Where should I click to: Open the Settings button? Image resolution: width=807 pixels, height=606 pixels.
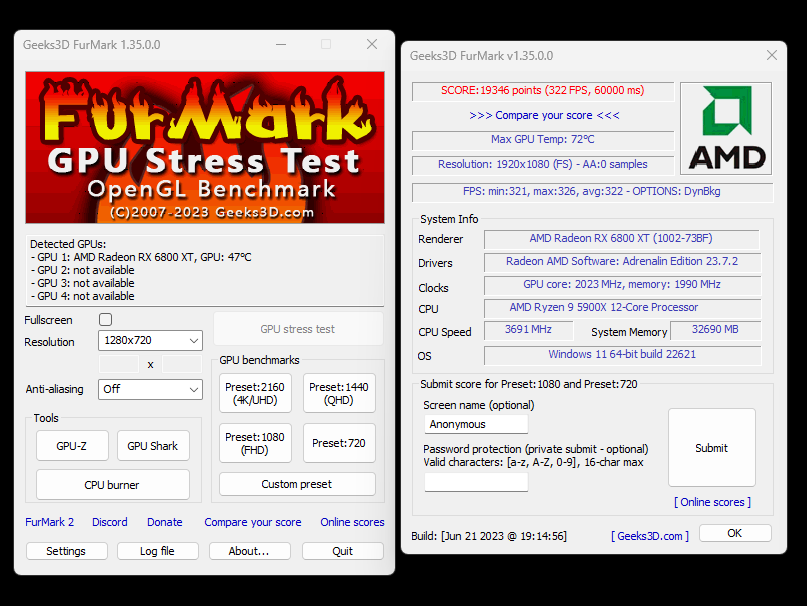(x=66, y=551)
